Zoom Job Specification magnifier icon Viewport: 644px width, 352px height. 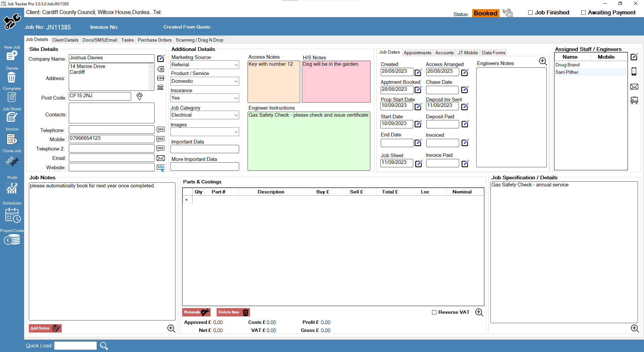pyautogui.click(x=635, y=329)
